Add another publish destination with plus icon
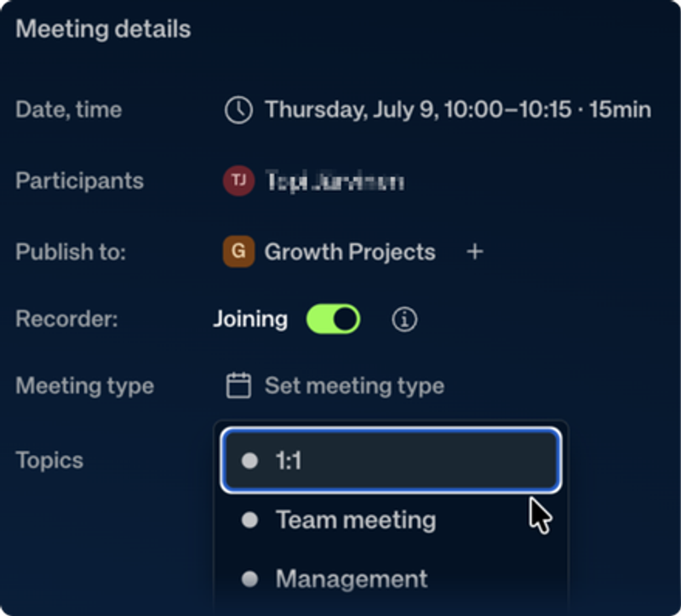The width and height of the screenshot is (681, 616). (475, 252)
